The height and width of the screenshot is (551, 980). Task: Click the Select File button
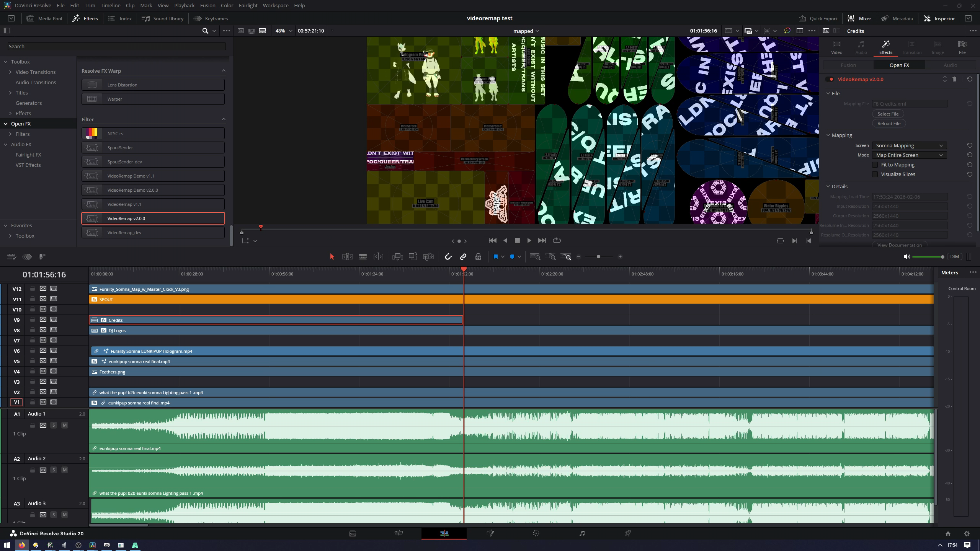point(888,114)
